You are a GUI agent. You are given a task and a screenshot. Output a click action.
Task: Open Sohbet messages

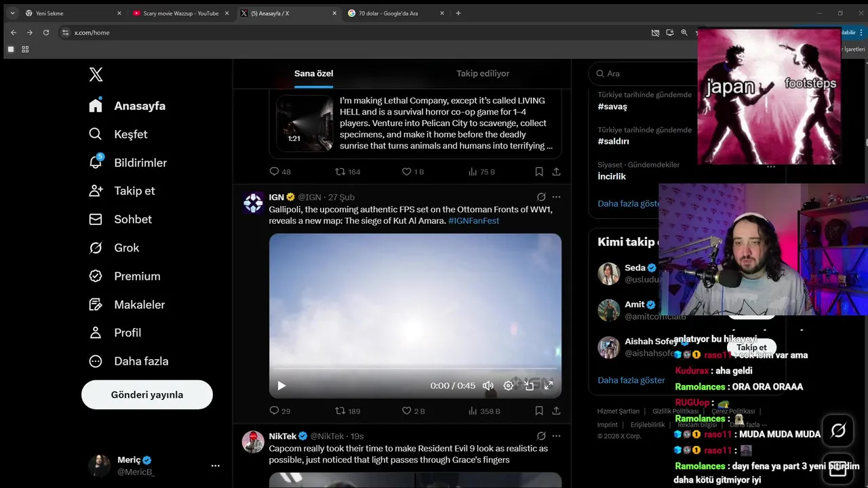tap(120, 219)
